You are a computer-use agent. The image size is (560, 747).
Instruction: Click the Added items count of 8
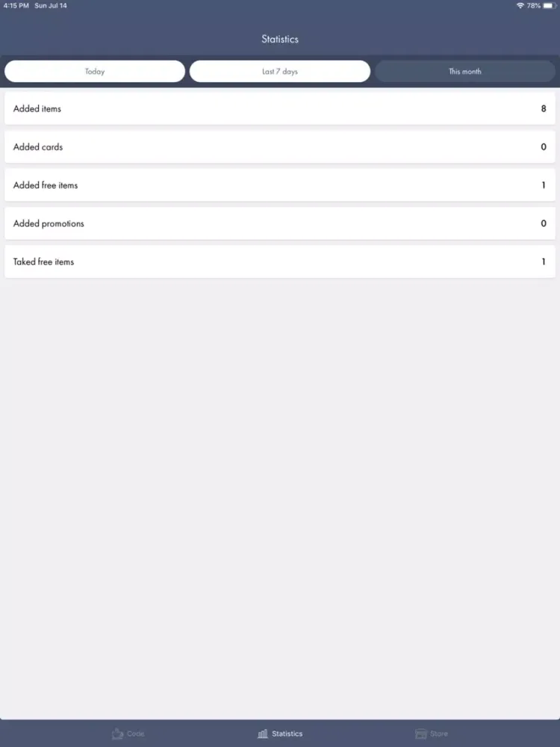544,108
